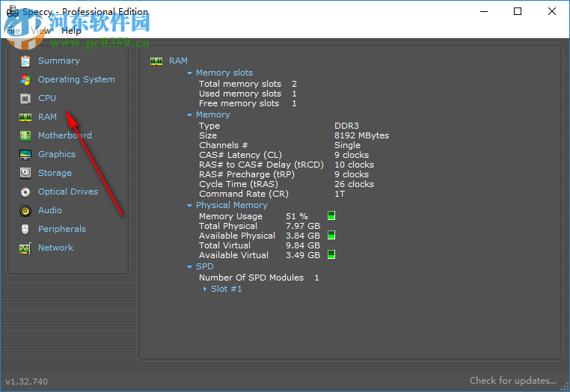
Task: Expand the Slot #1 node
Action: [205, 289]
